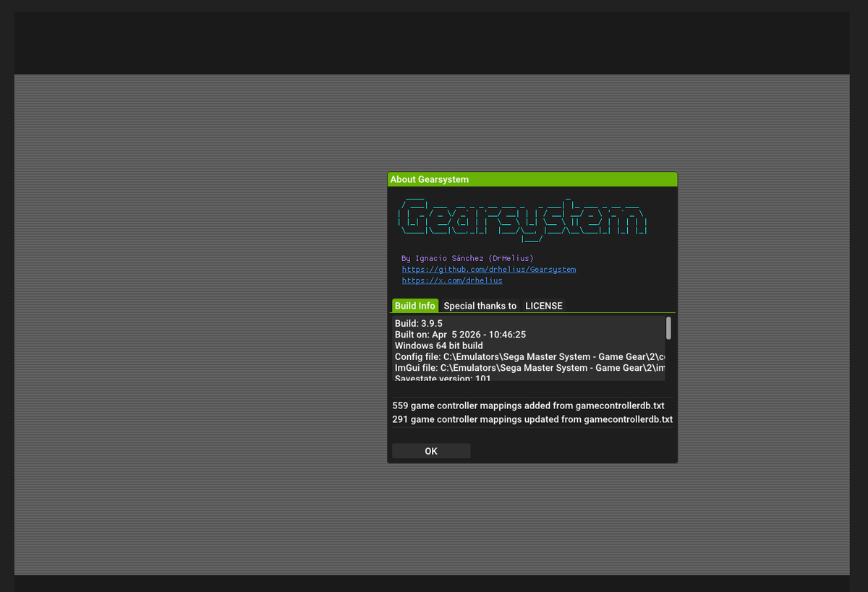The image size is (868, 592).
Task: Switch to the Build Info tab
Action: [x=415, y=306]
